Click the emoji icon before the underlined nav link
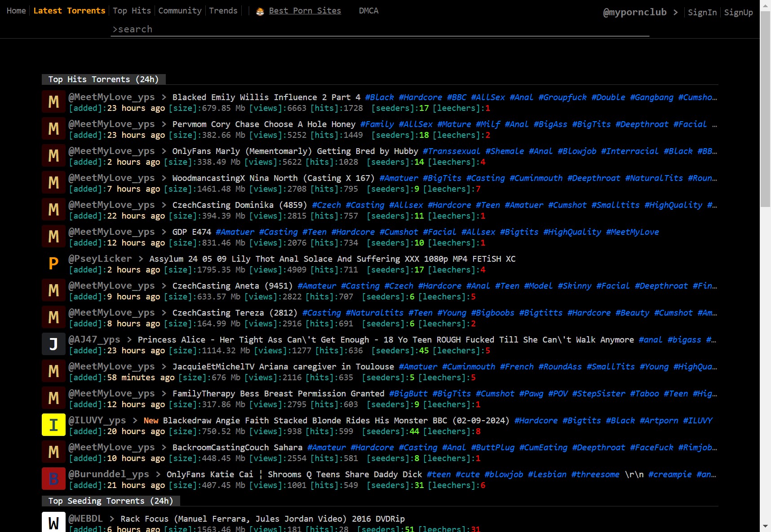 pyautogui.click(x=260, y=11)
